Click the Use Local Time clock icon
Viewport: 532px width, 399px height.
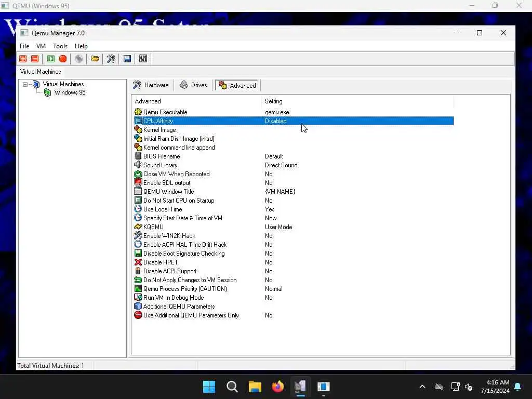(x=138, y=209)
